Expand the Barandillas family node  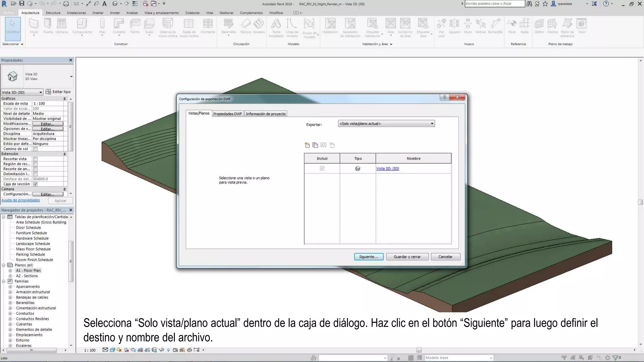10,303
